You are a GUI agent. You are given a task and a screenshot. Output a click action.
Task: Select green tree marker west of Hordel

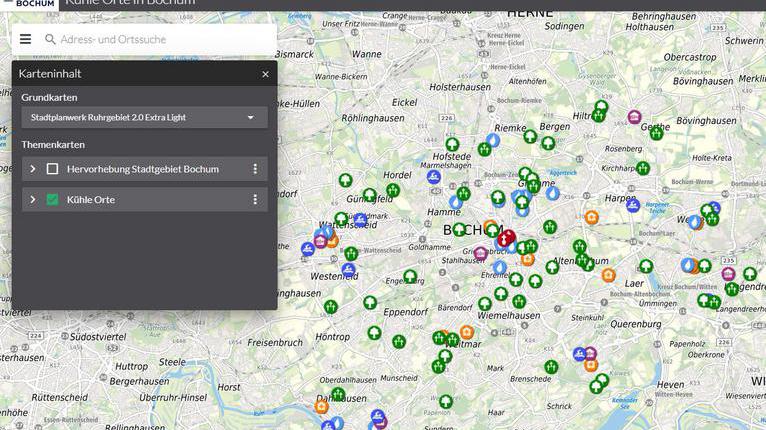(x=345, y=180)
